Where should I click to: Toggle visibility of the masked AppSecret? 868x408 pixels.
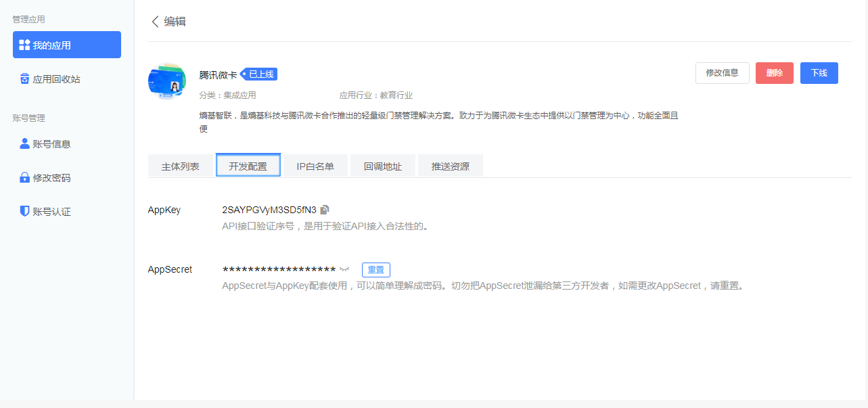point(345,269)
